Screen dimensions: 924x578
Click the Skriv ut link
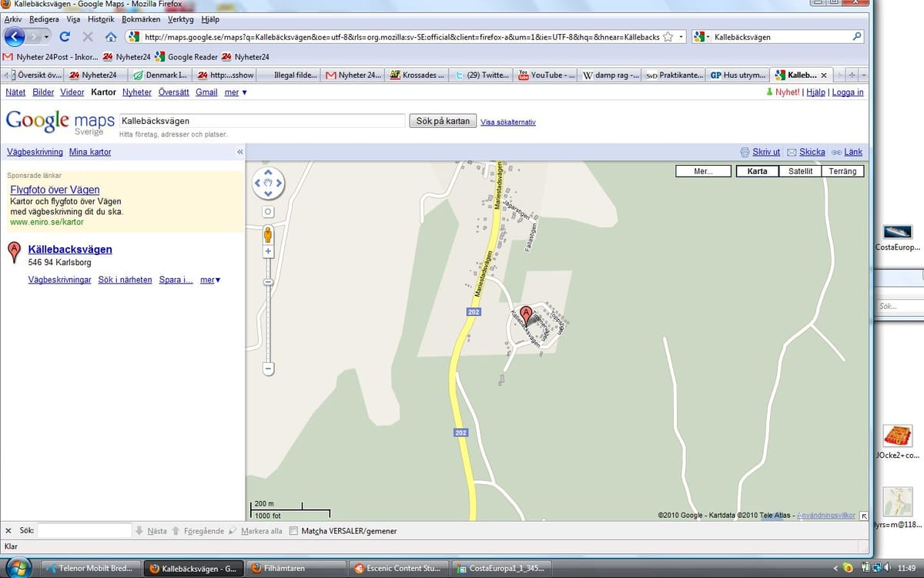pyautogui.click(x=766, y=152)
